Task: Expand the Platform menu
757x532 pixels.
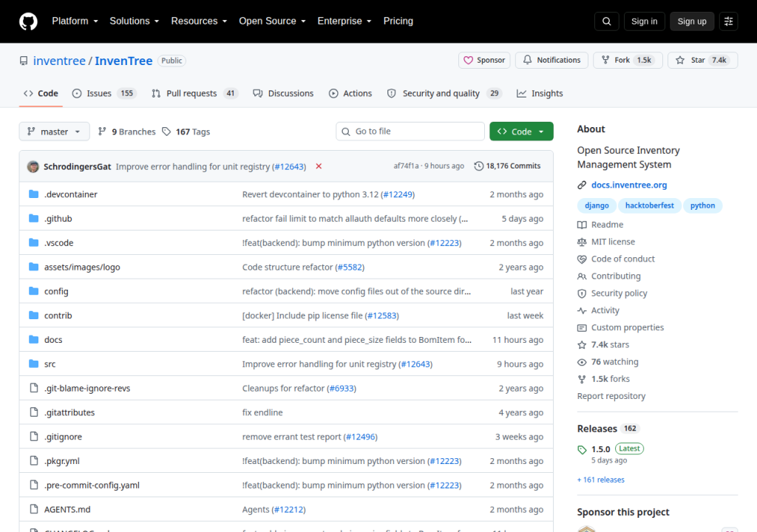Action: [75, 21]
